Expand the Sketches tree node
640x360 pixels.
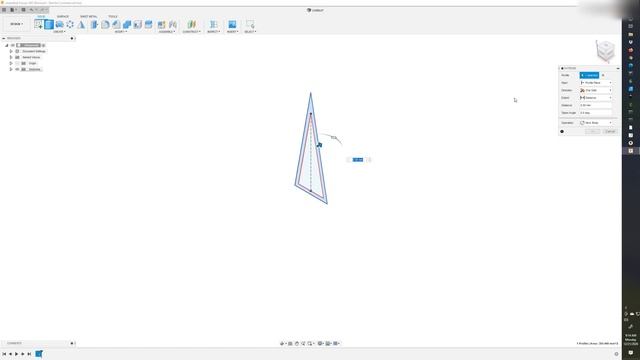point(11,69)
